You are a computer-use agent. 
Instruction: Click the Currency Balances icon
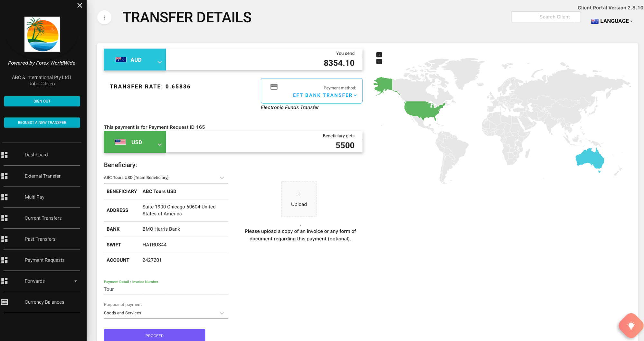click(x=5, y=302)
